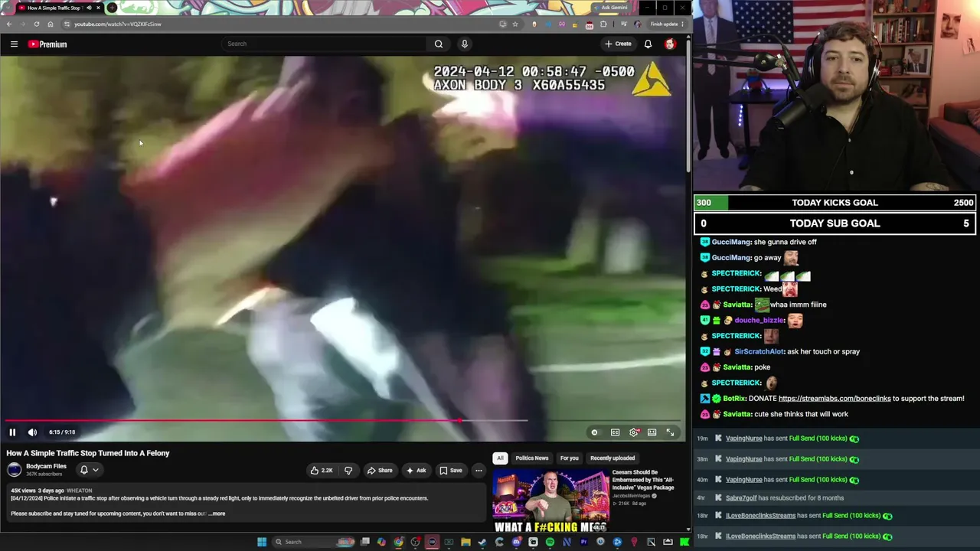Image resolution: width=980 pixels, height=551 pixels.
Task: Select the How A Simple Traffic Stop tab
Action: [59, 8]
